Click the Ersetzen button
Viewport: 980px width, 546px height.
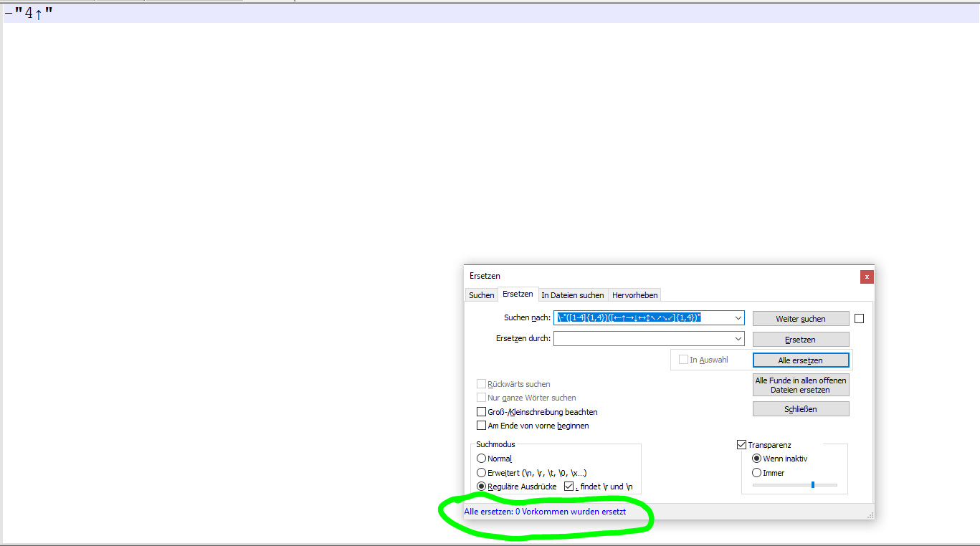(x=800, y=338)
